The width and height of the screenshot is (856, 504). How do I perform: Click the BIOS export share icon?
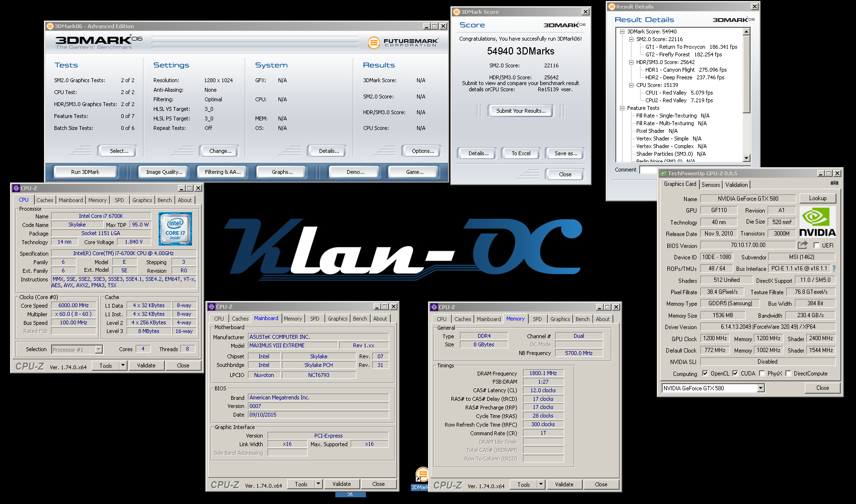tap(802, 245)
